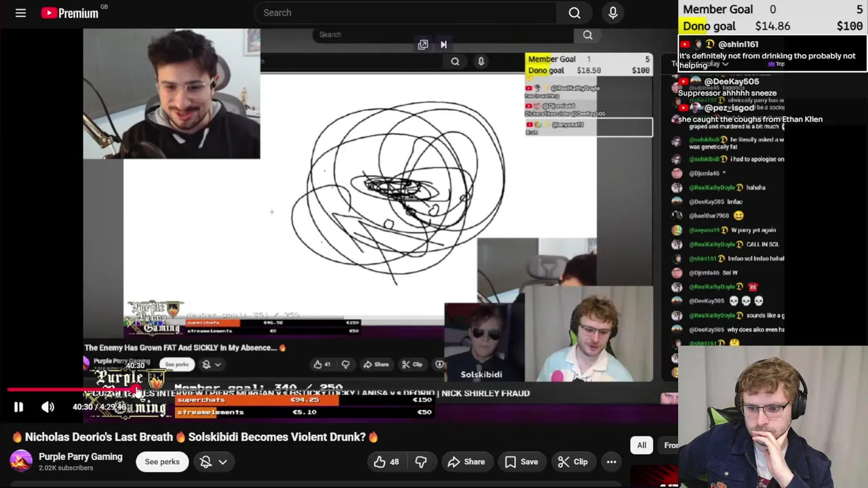Image resolution: width=868 pixels, height=488 pixels.
Task: Click the Solskibidi webcam label
Action: coord(481,374)
